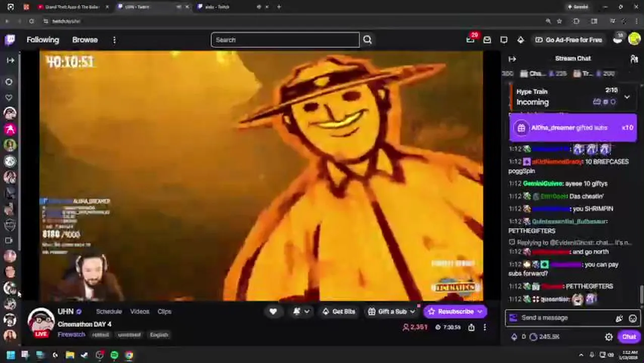This screenshot has height=363, width=644.
Task: Click the Resubscribe button
Action: point(456,312)
